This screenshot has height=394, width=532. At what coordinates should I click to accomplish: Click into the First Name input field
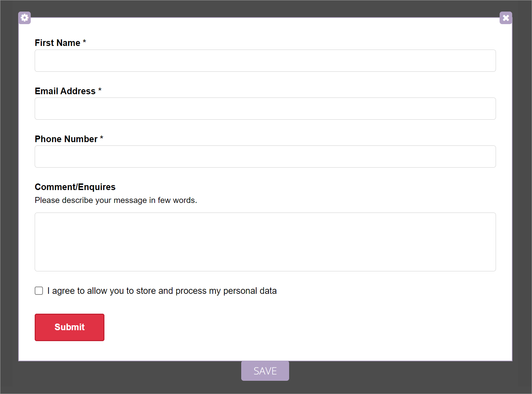click(x=265, y=61)
